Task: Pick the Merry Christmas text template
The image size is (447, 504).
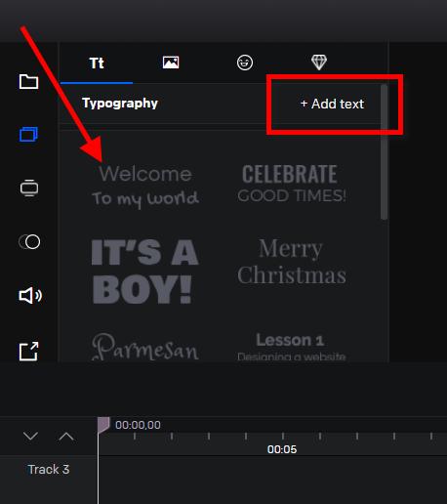Action: coord(292,262)
